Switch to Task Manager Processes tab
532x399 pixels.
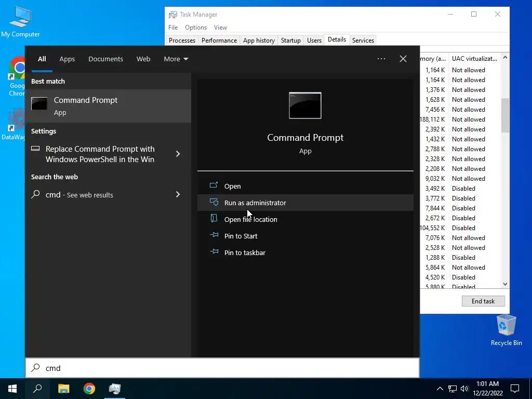point(182,41)
